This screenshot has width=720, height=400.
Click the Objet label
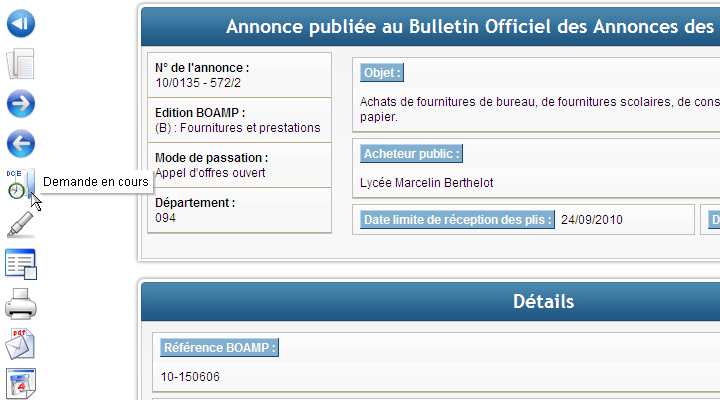pyautogui.click(x=382, y=73)
